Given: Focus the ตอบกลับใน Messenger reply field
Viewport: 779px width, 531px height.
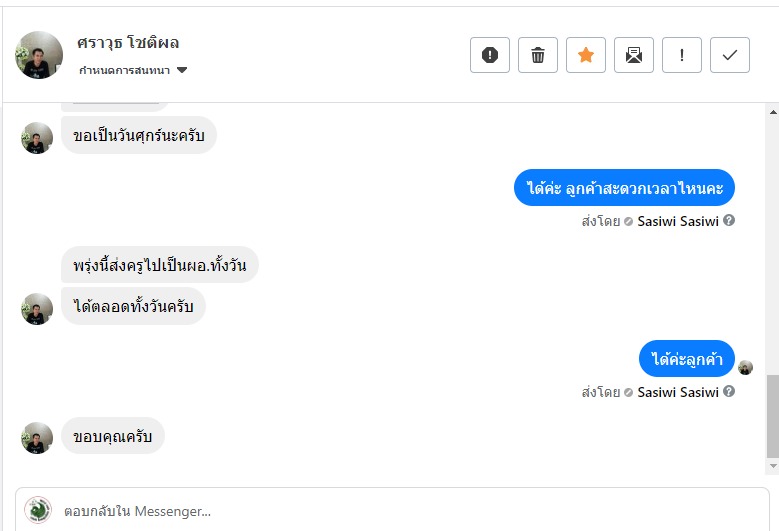Looking at the screenshot, I should pyautogui.click(x=400, y=511).
